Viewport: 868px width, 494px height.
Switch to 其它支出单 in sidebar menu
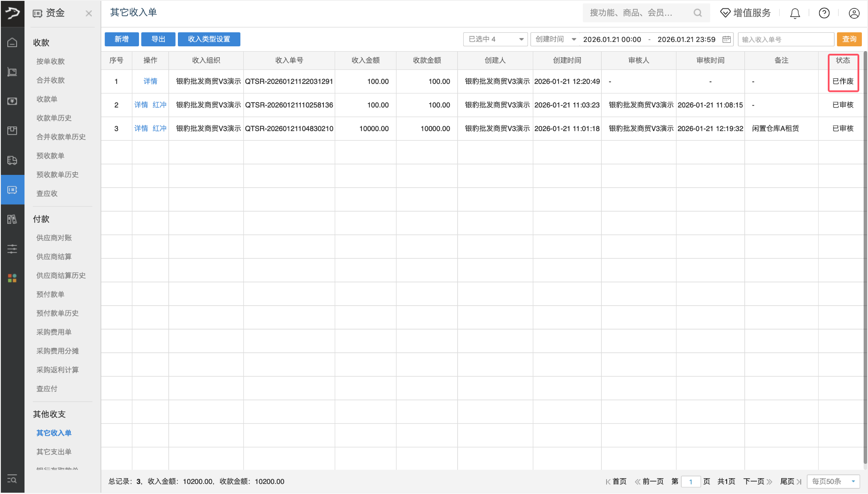tap(53, 452)
